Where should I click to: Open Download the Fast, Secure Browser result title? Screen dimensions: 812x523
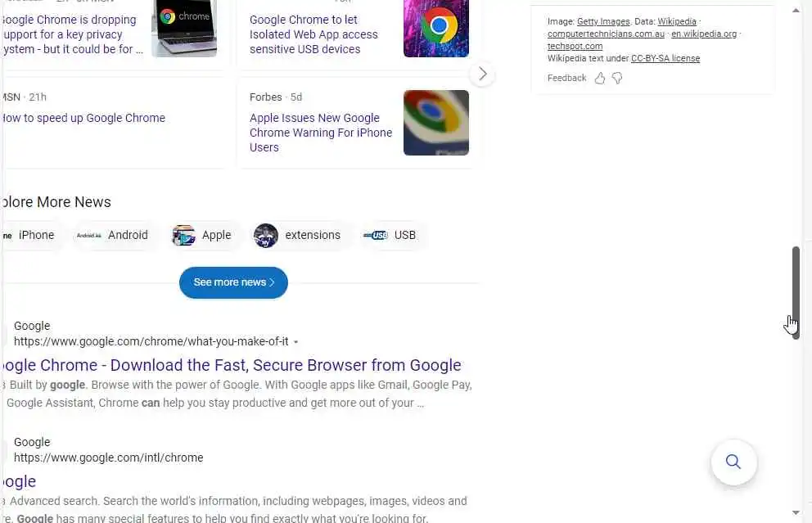(231, 365)
